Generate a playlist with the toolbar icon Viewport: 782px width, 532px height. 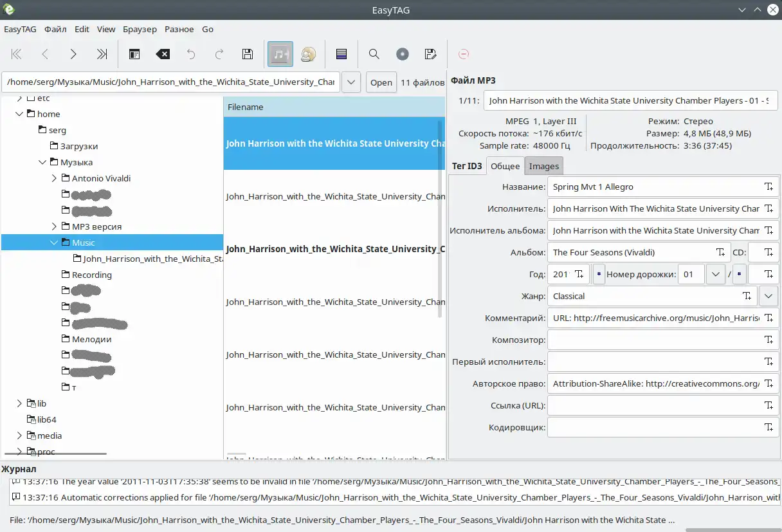click(x=431, y=55)
